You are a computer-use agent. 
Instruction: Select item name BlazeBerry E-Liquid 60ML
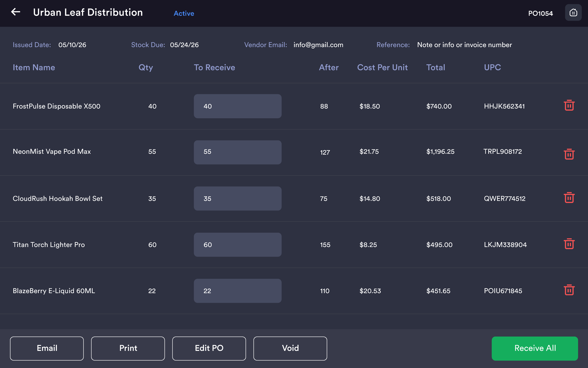point(54,291)
